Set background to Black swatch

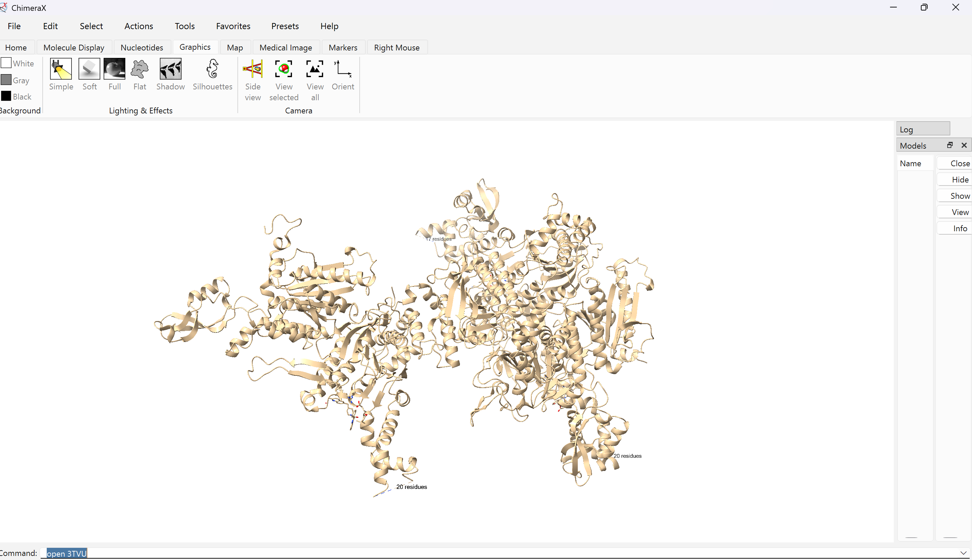coord(6,96)
